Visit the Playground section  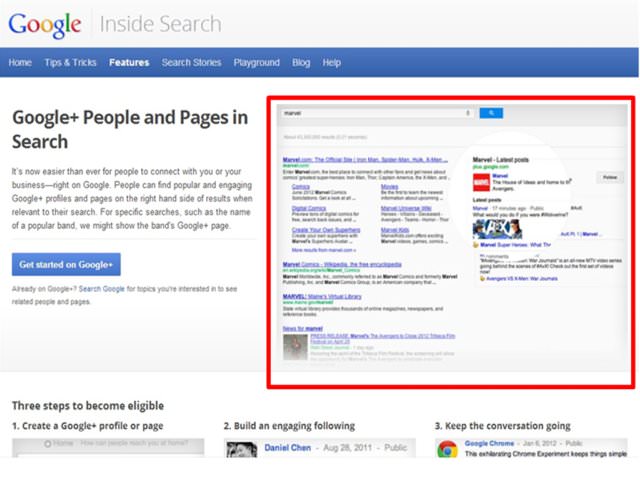[x=256, y=62]
